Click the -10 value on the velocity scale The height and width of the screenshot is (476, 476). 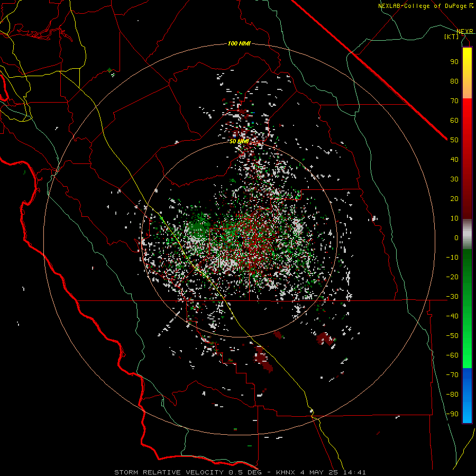click(452, 258)
